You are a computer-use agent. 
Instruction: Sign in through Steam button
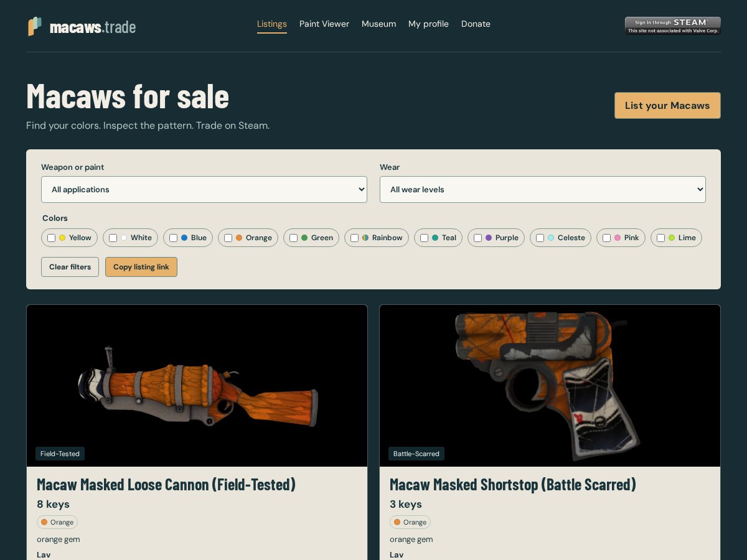[x=672, y=26]
